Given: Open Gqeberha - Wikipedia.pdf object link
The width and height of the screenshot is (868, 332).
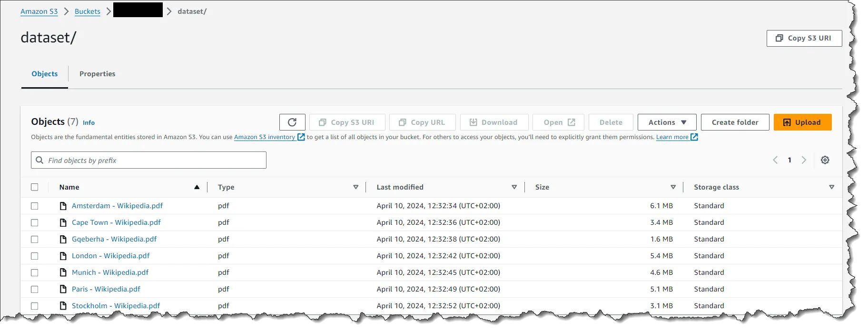Looking at the screenshot, I should [114, 239].
